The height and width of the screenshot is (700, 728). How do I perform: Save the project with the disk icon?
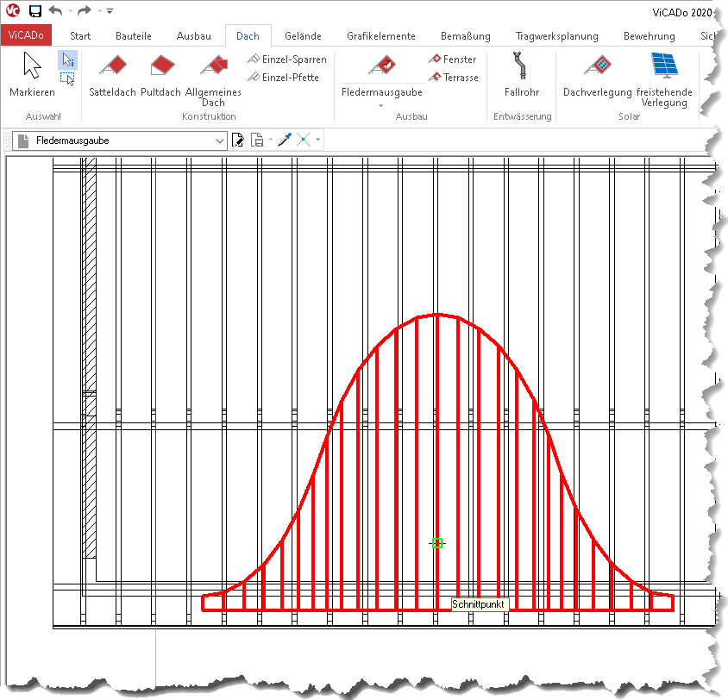click(35, 10)
